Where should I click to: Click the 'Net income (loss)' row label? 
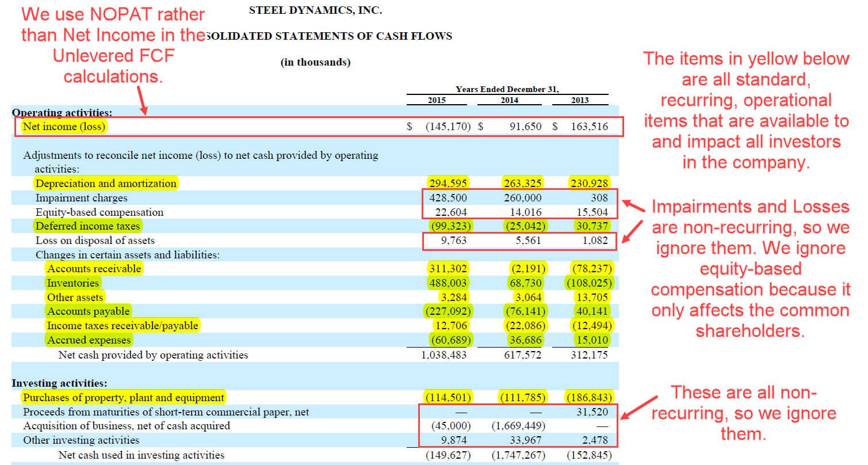pyautogui.click(x=64, y=127)
